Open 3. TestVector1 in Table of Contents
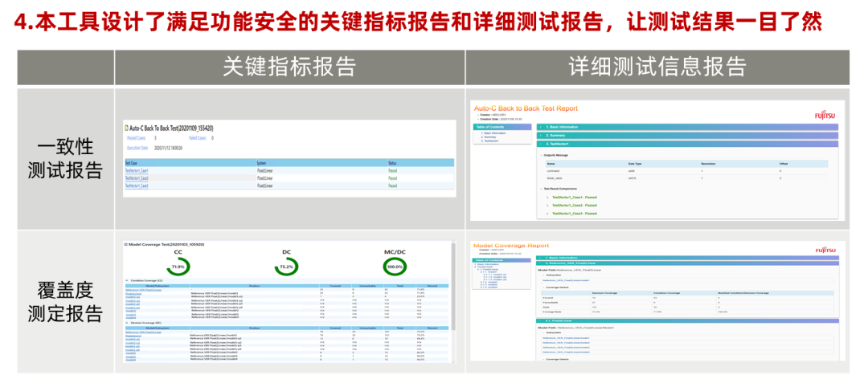 492,141
